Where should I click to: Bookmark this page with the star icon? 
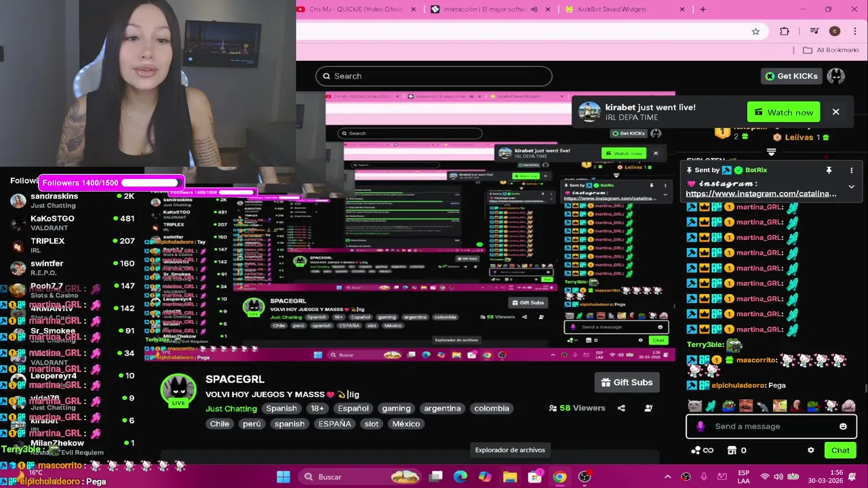click(755, 31)
